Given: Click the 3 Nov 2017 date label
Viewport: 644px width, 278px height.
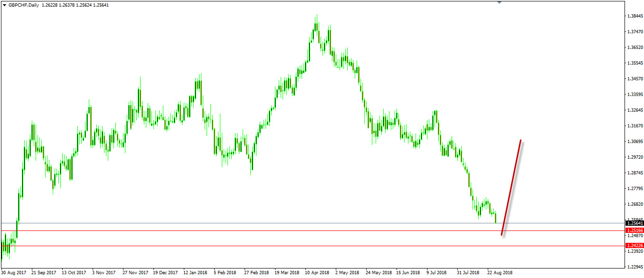Looking at the screenshot, I should tap(104, 273).
